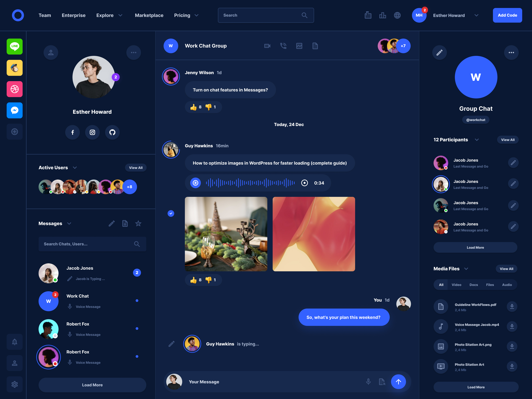This screenshot has height=399, width=532.
Task: Open the Christmas table image thumbnail
Action: 226,234
